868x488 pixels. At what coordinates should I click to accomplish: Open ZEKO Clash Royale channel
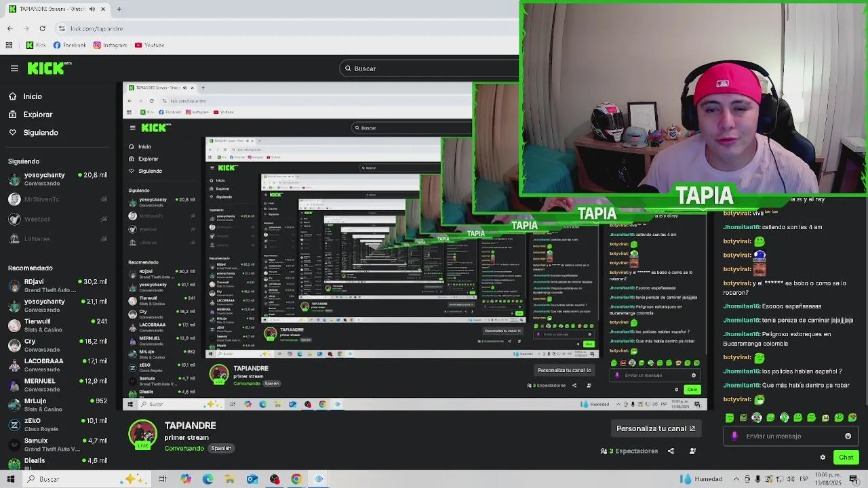click(x=58, y=424)
